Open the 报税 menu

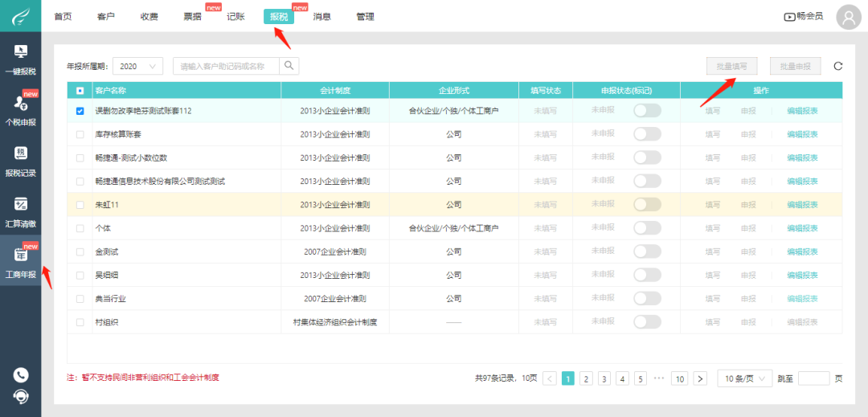pyautogui.click(x=279, y=17)
